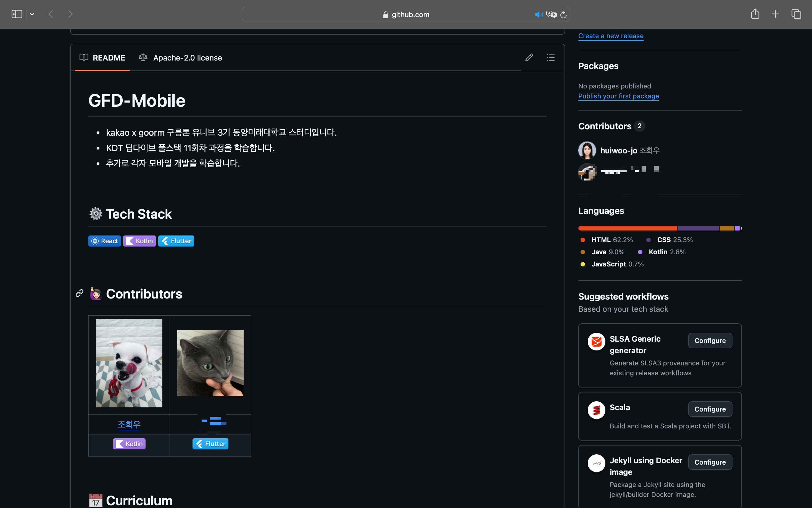Show the tab overview icon

click(796, 14)
